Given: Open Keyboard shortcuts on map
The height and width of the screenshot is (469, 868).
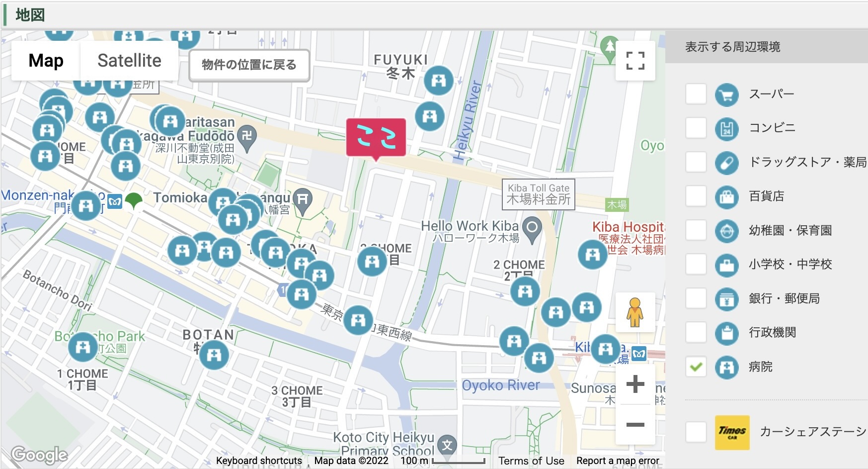Looking at the screenshot, I should [259, 461].
